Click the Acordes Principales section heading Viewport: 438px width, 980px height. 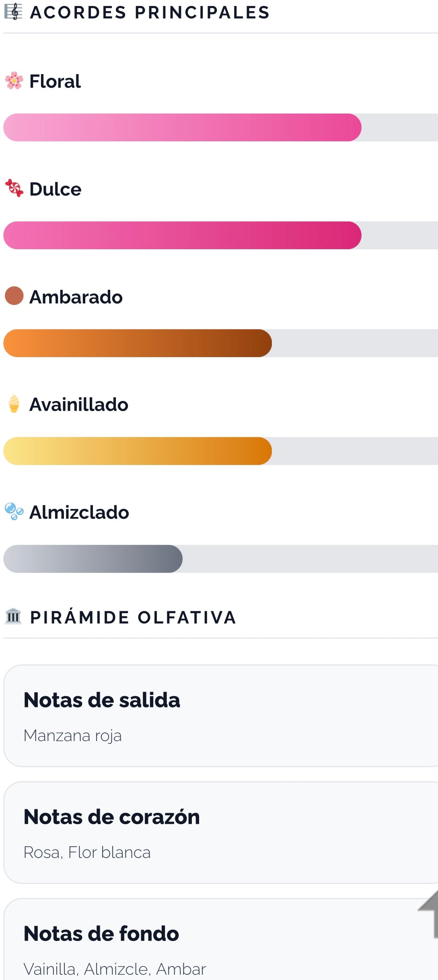(150, 12)
